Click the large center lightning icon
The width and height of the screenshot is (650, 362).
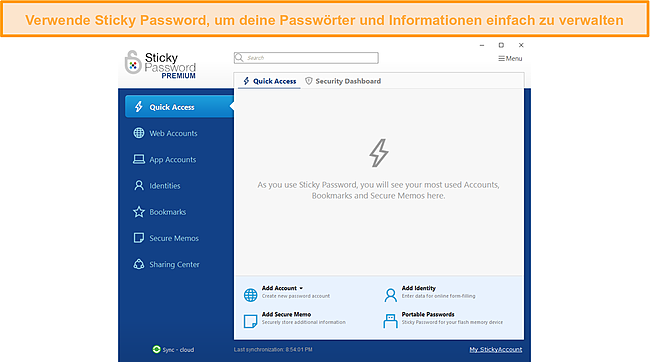coord(379,153)
